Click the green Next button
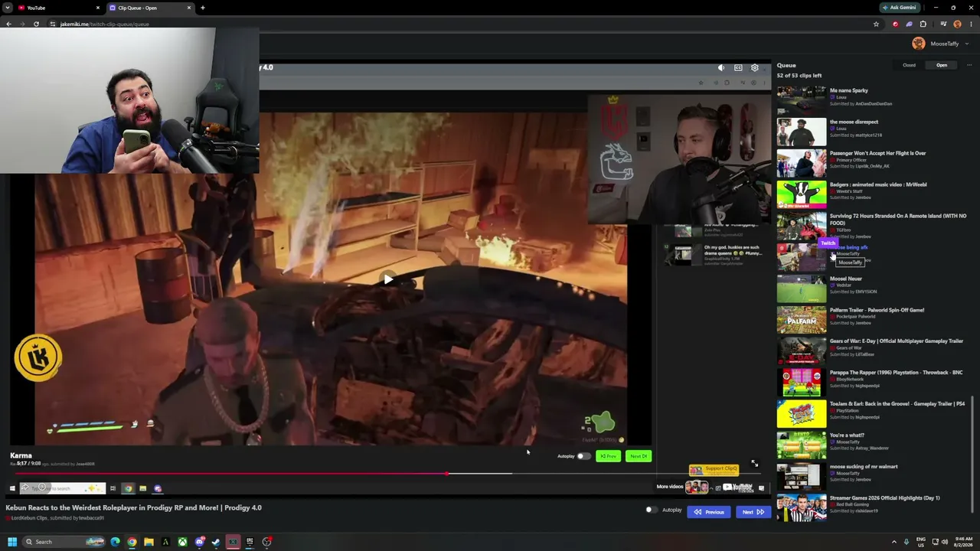The width and height of the screenshot is (980, 551). (x=639, y=456)
